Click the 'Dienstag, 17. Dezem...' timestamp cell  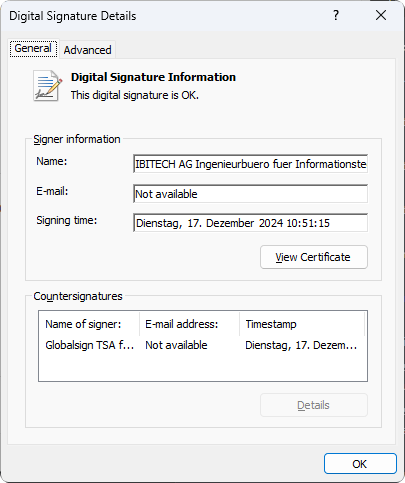click(301, 345)
